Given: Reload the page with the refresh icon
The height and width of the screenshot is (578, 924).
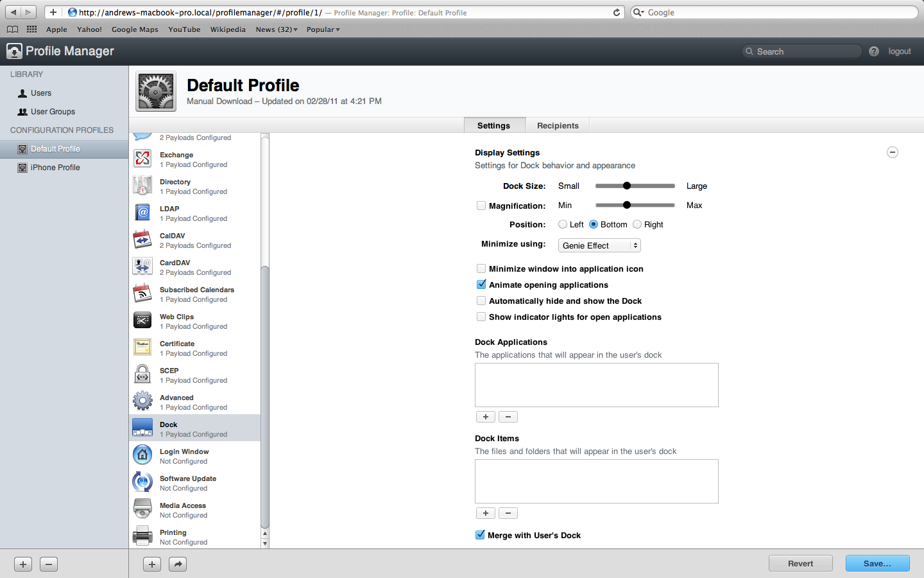Looking at the screenshot, I should [x=617, y=12].
